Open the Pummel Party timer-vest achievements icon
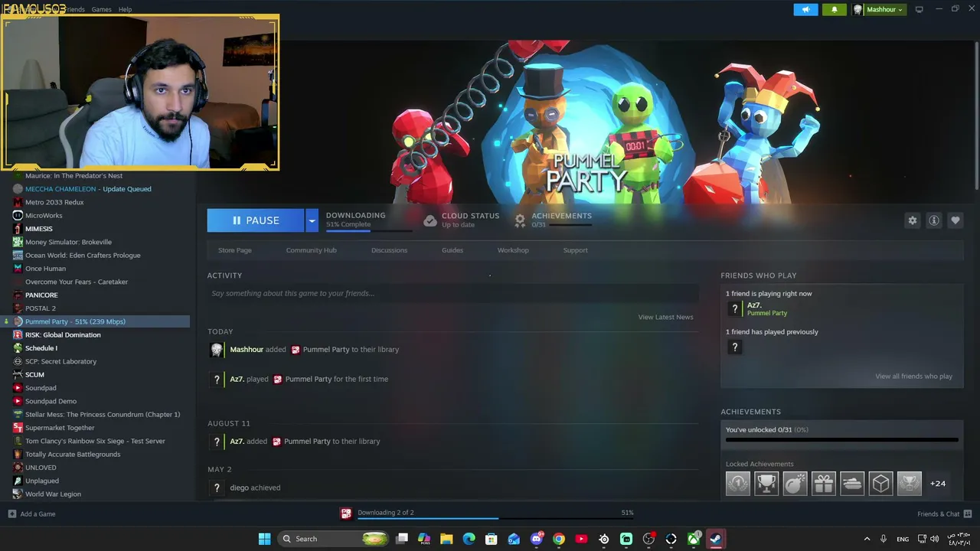This screenshot has height=551, width=980. click(x=520, y=220)
